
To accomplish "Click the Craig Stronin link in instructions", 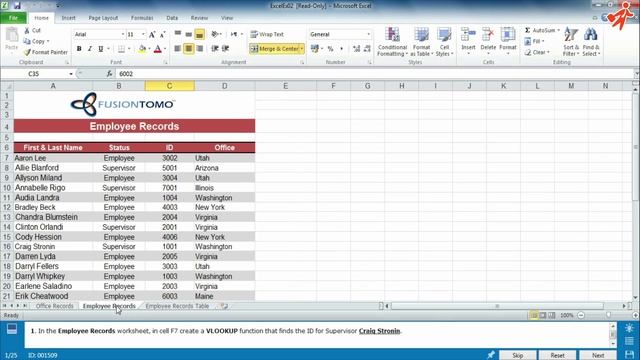I will click(379, 331).
